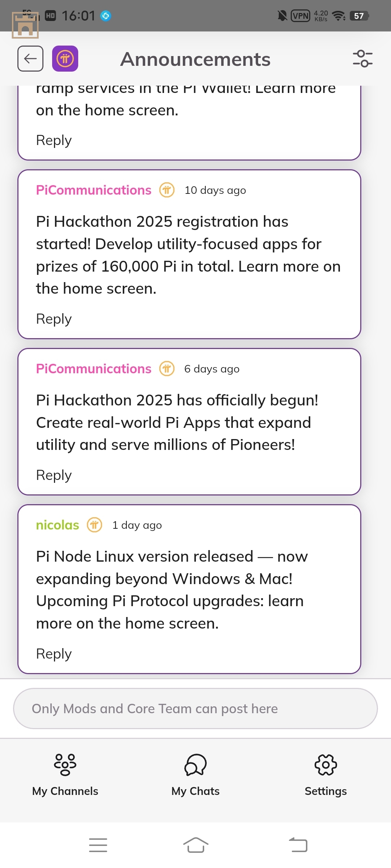Screen dimensions: 391x868
Task: Tap the back arrow button
Action: (x=30, y=59)
